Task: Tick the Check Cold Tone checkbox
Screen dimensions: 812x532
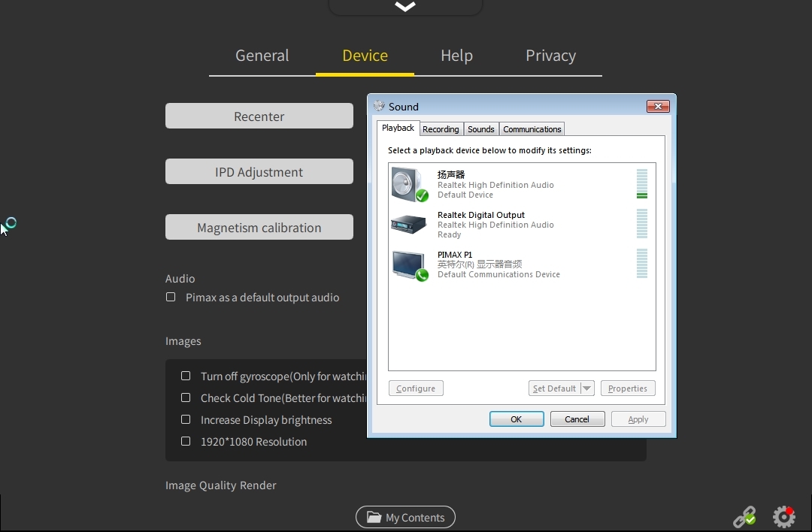Action: click(186, 397)
